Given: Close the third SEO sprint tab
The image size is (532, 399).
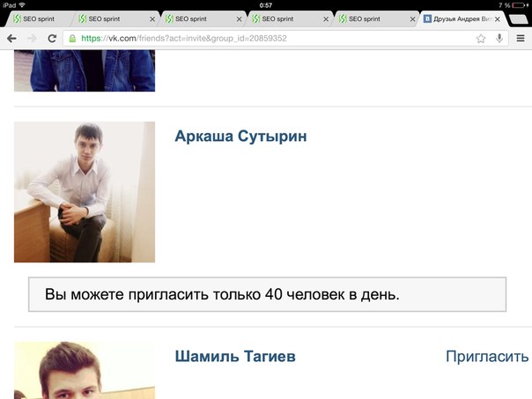Looking at the screenshot, I should (x=240, y=19).
